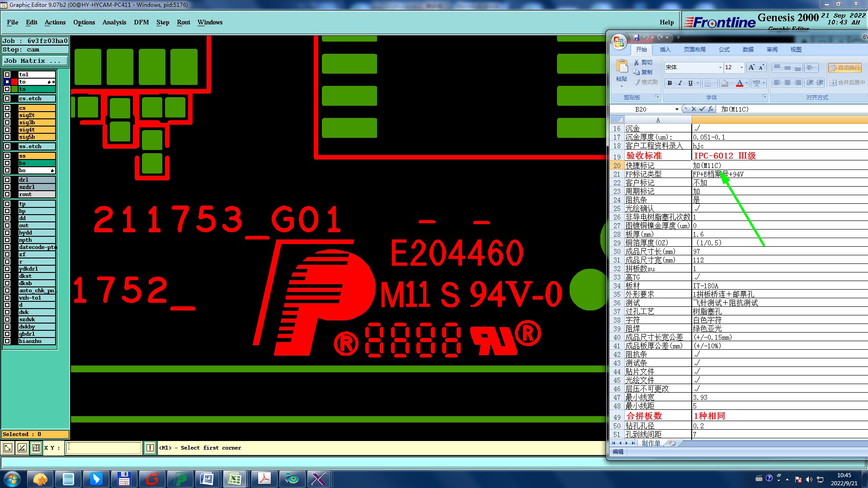
Task: Save the Excel workbook via quick-access icon
Action: tap(636, 38)
